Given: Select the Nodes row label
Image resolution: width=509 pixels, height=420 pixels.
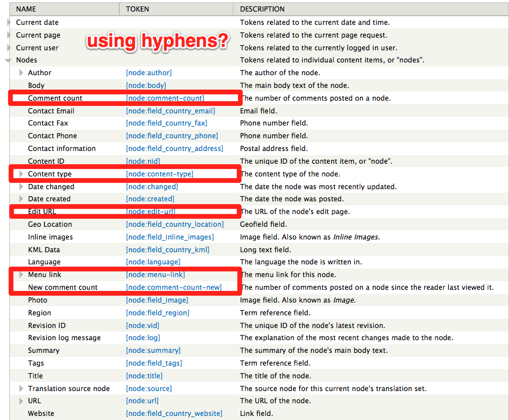Looking at the screenshot, I should 27,60.
